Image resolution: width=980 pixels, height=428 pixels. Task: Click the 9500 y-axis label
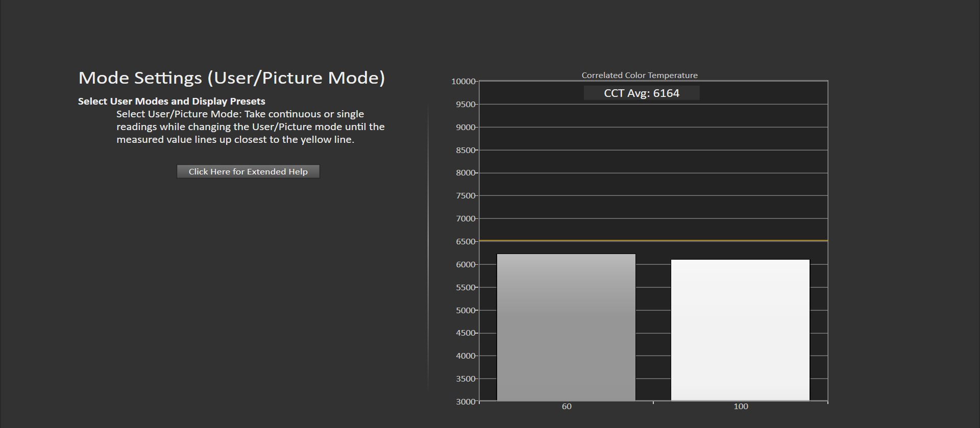pyautogui.click(x=465, y=105)
